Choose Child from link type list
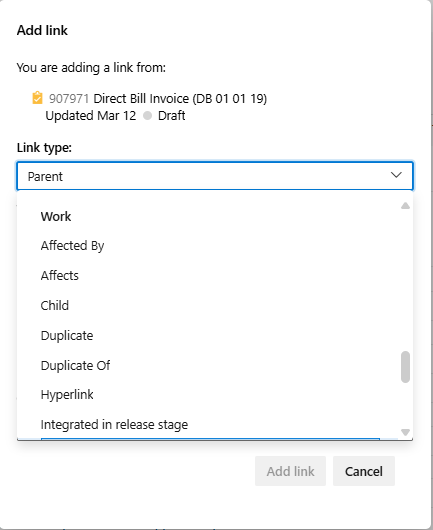The width and height of the screenshot is (433, 530). (55, 306)
